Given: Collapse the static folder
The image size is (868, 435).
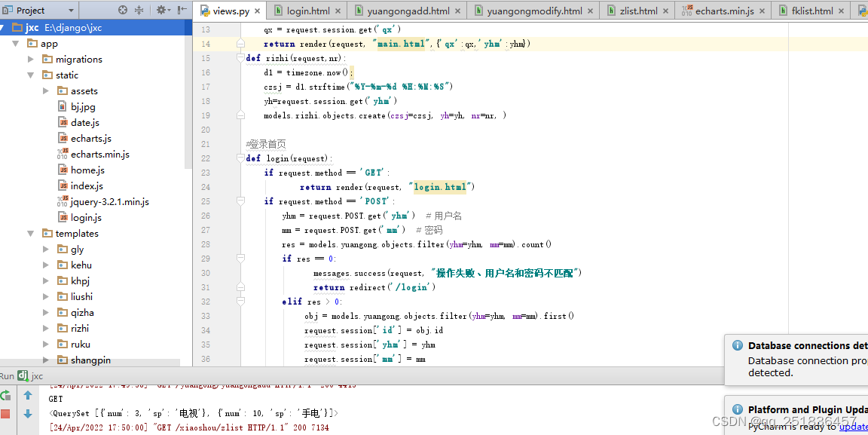Looking at the screenshot, I should [x=31, y=75].
